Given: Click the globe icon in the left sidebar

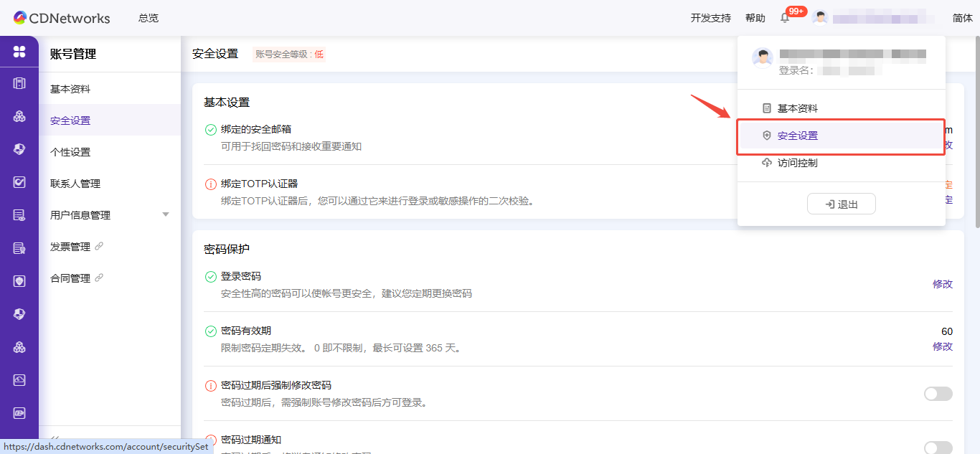Looking at the screenshot, I should [19, 313].
